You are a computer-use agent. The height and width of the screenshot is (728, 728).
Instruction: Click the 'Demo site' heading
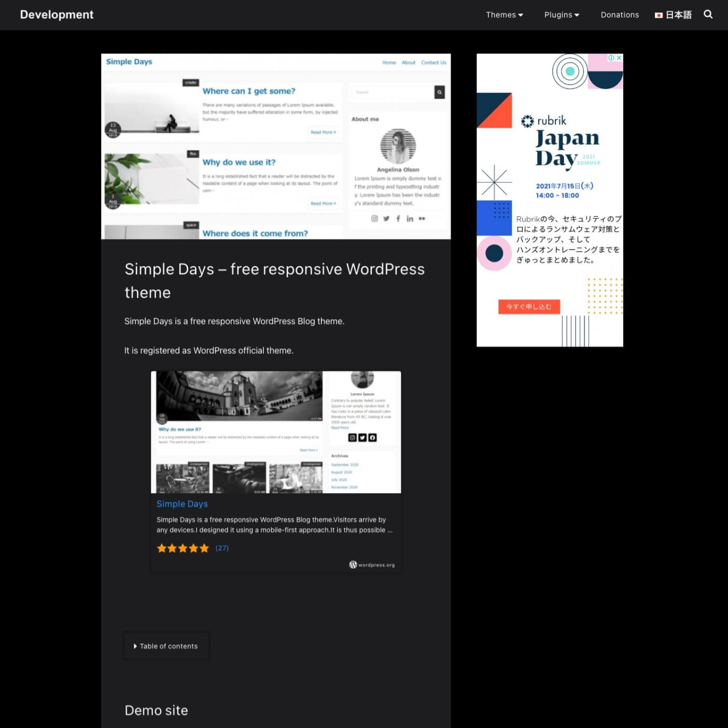tap(156, 710)
